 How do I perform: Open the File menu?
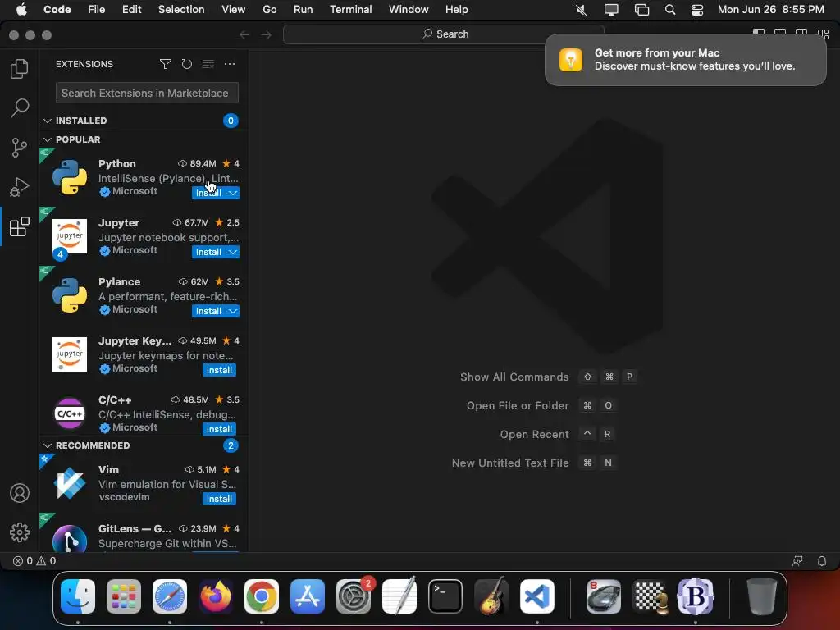tap(97, 10)
